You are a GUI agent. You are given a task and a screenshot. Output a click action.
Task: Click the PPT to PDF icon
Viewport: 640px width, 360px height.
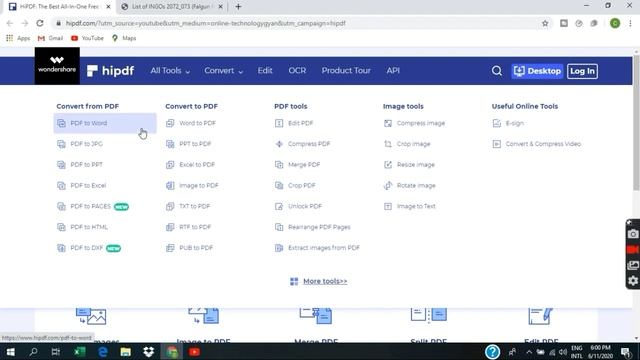point(170,144)
